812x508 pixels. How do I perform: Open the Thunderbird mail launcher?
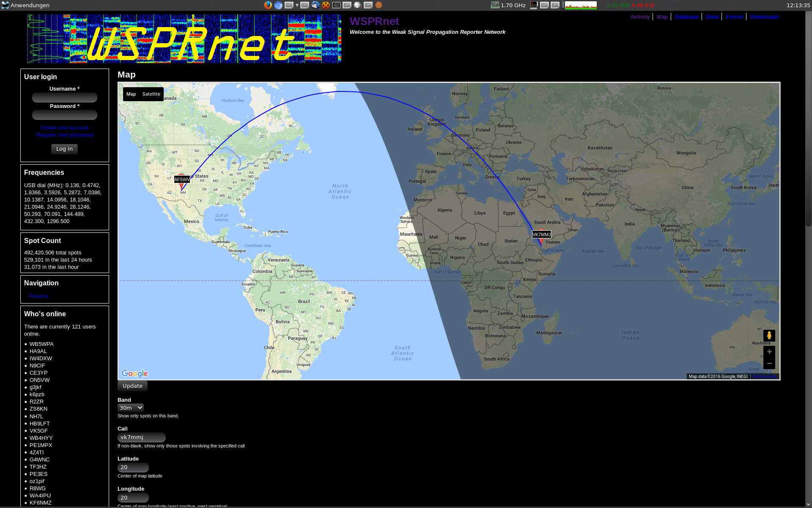click(x=315, y=5)
